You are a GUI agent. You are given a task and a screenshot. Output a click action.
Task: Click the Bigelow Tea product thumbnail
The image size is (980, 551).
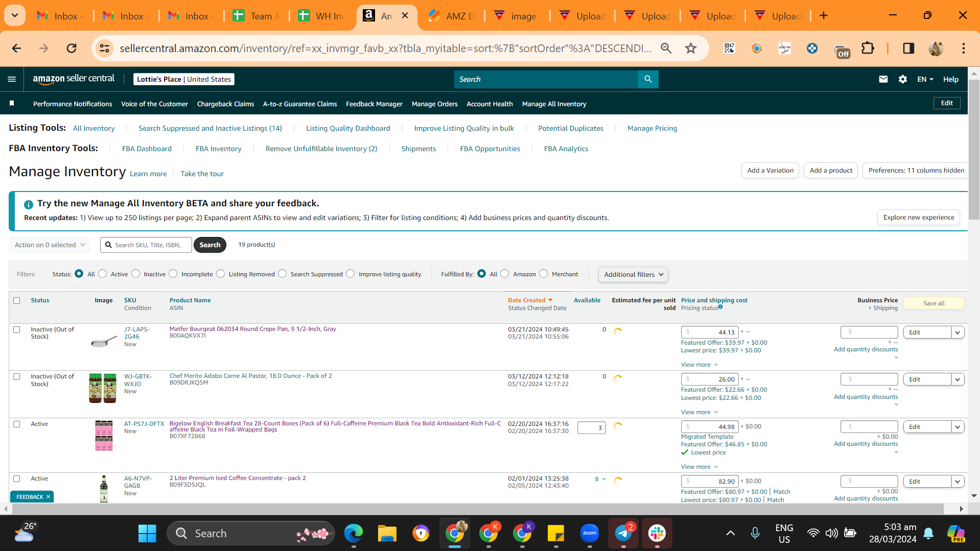coord(104,436)
